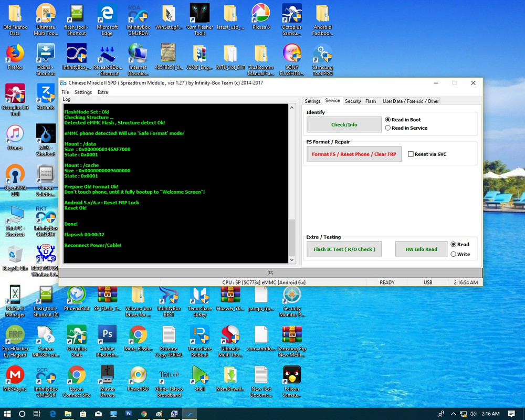Select the Read in Boot radio button
Screen dimensions: 525x420
click(388, 120)
